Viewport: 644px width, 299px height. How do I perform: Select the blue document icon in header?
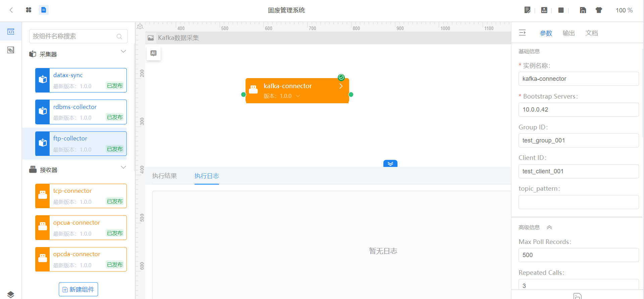[44, 10]
